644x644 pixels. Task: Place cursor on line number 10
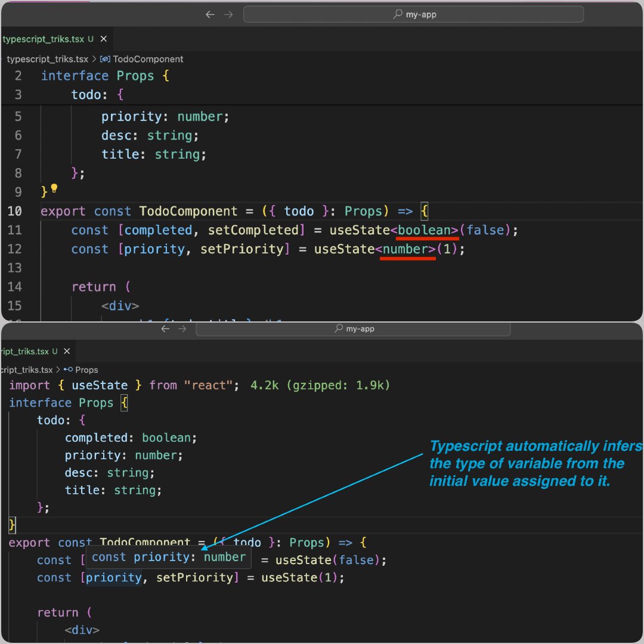tap(15, 211)
